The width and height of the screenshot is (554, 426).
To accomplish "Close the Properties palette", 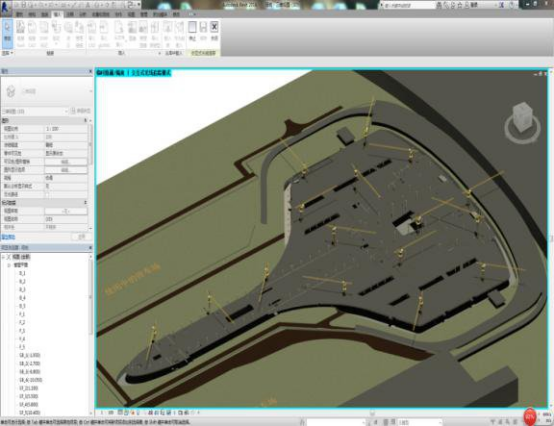I will pyautogui.click(x=90, y=71).
